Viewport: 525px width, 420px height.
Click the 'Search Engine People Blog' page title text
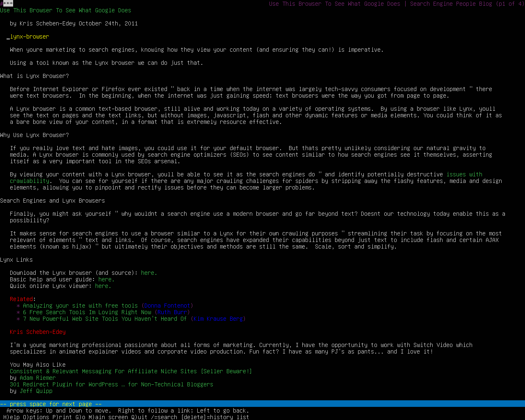click(x=451, y=4)
